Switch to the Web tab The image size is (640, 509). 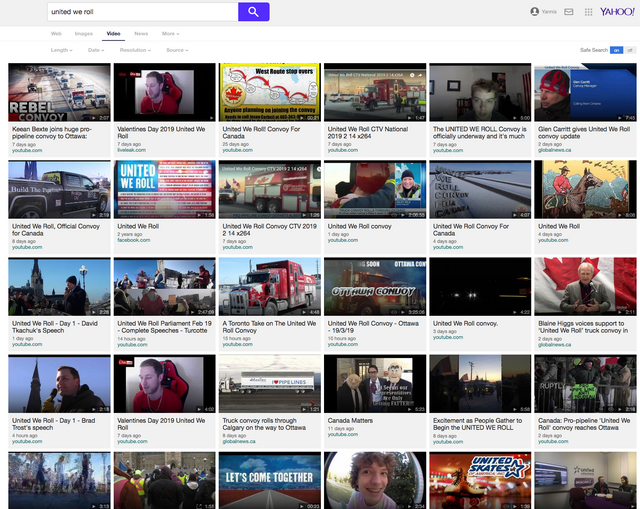pos(56,34)
